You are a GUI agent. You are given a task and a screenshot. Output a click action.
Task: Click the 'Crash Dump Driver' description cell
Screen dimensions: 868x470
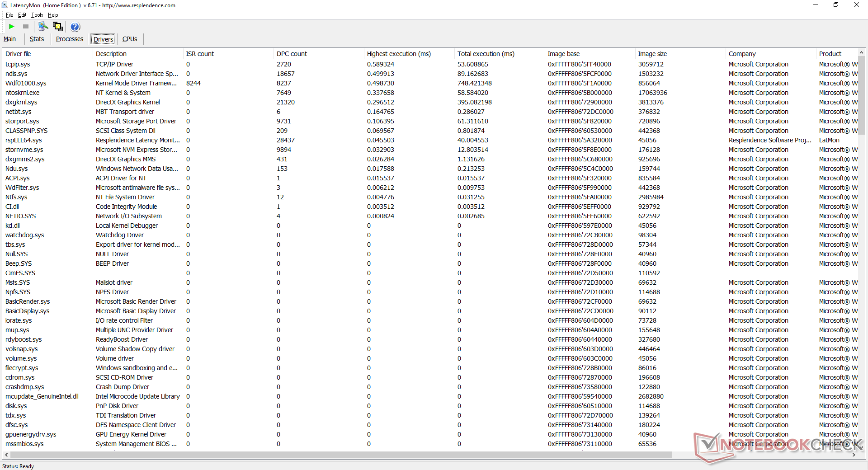coord(123,387)
